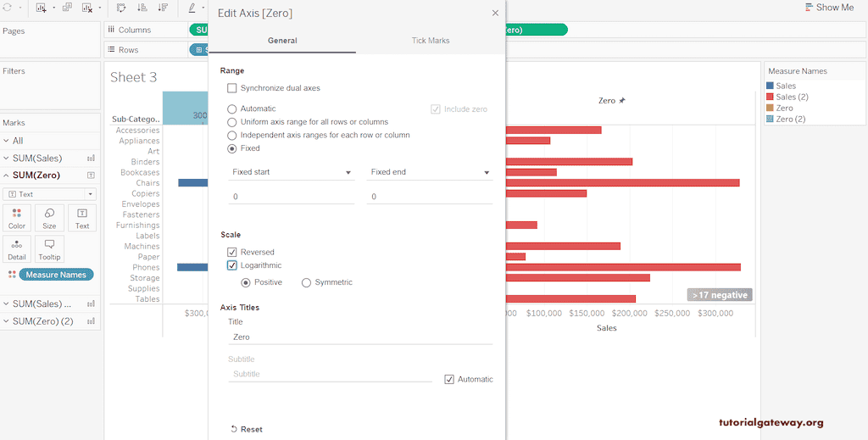The height and width of the screenshot is (440, 868).
Task: Select the Automatic range radio button
Action: [x=232, y=109]
